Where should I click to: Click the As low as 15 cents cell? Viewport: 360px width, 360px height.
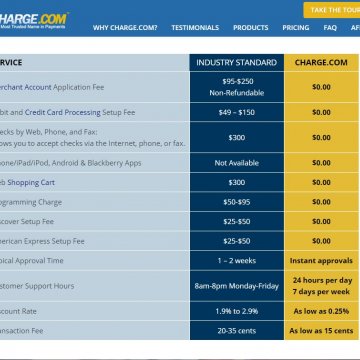(321, 331)
